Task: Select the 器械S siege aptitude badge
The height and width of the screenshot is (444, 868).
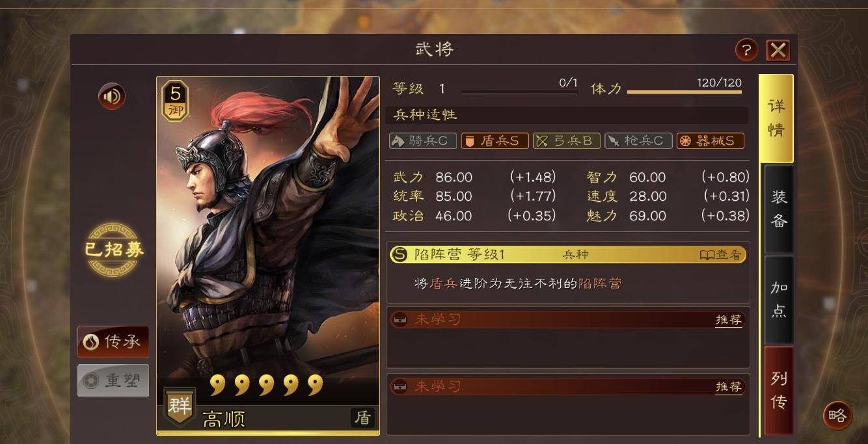Action: pyautogui.click(x=711, y=140)
